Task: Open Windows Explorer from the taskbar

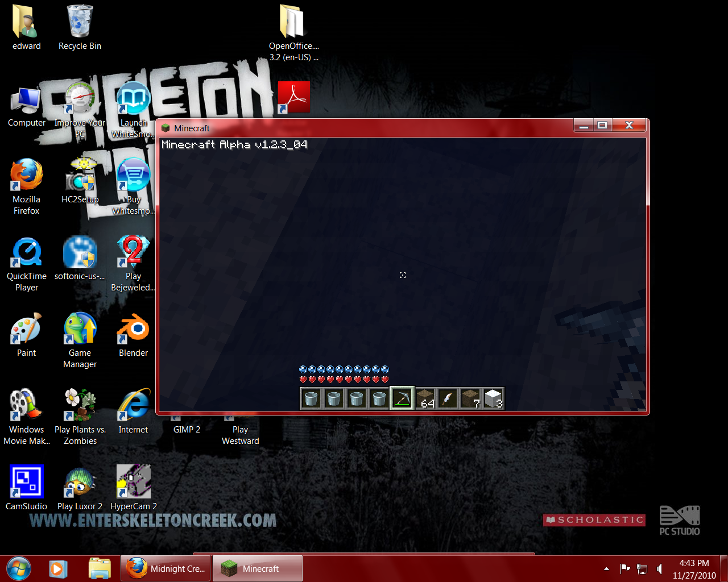Action: coord(100,568)
